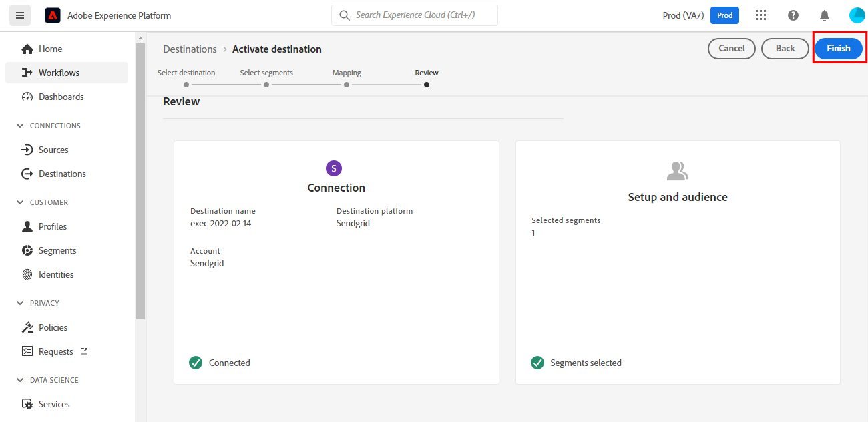The height and width of the screenshot is (422, 868).
Task: Open the user profile avatar
Action: (857, 15)
